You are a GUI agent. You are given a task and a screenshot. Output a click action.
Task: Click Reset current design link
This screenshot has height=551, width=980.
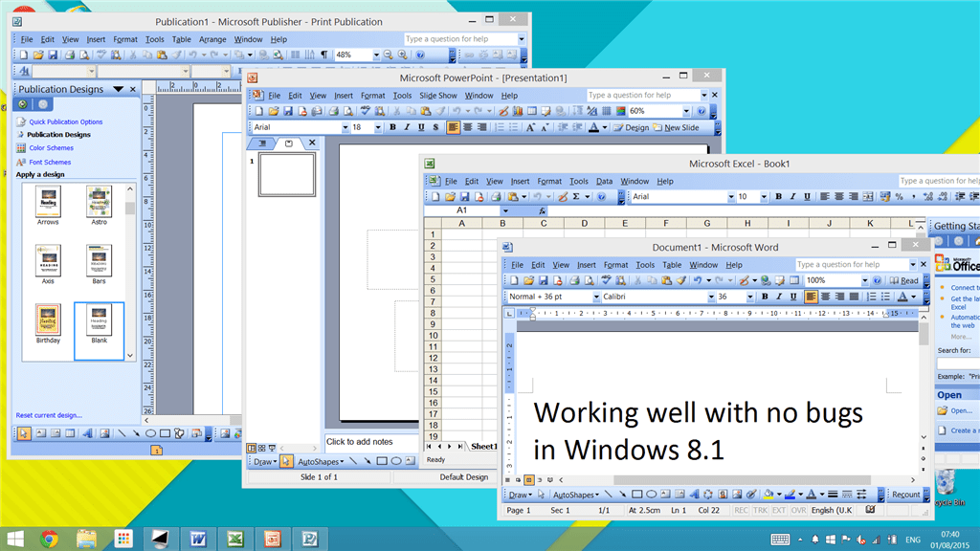(x=49, y=415)
